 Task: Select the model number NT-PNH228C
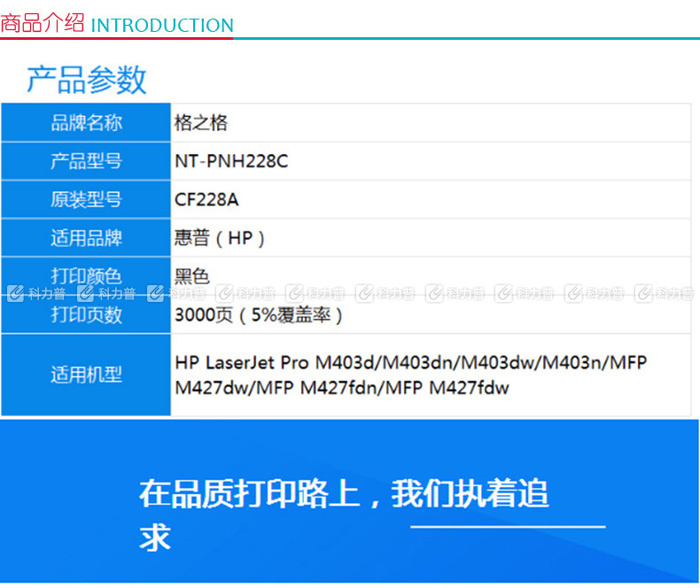click(x=231, y=161)
